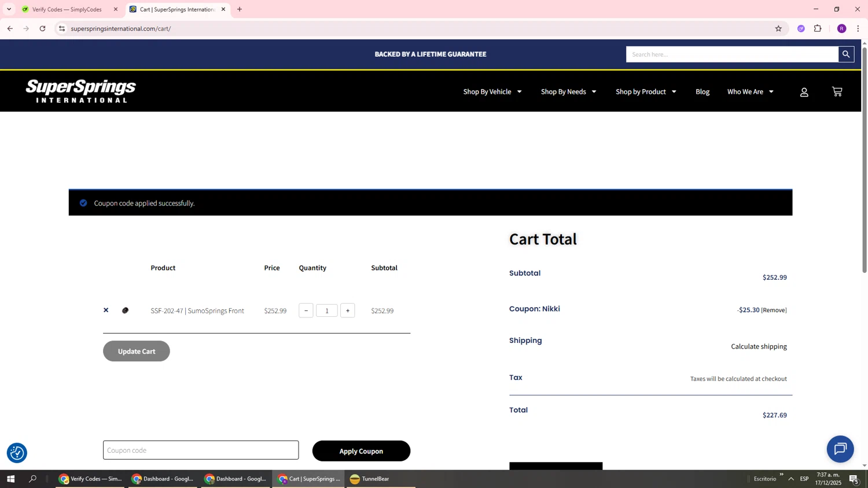Image resolution: width=868 pixels, height=488 pixels.
Task: Click the SumoSprings product thumbnail
Action: (x=125, y=310)
